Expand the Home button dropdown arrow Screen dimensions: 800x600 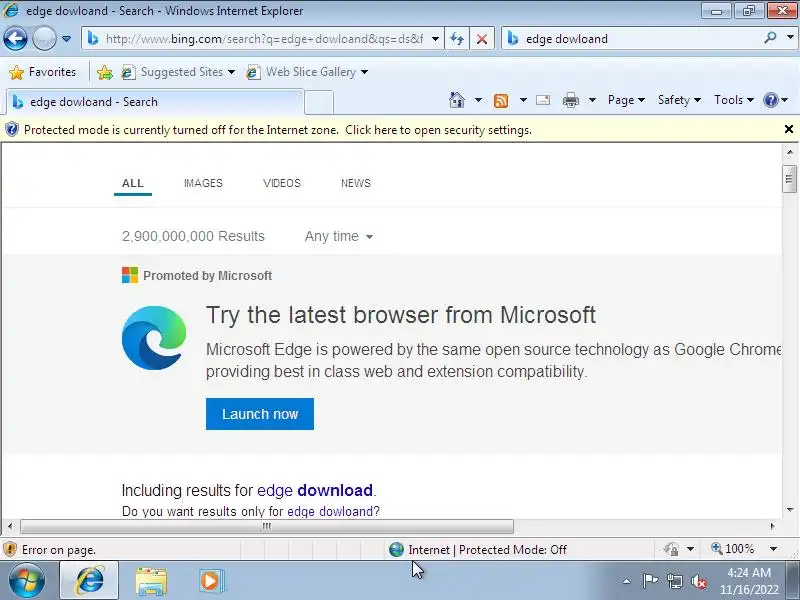point(478,100)
